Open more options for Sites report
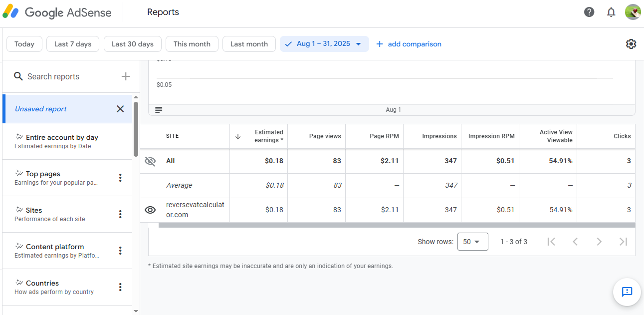The image size is (644, 315). pyautogui.click(x=120, y=214)
